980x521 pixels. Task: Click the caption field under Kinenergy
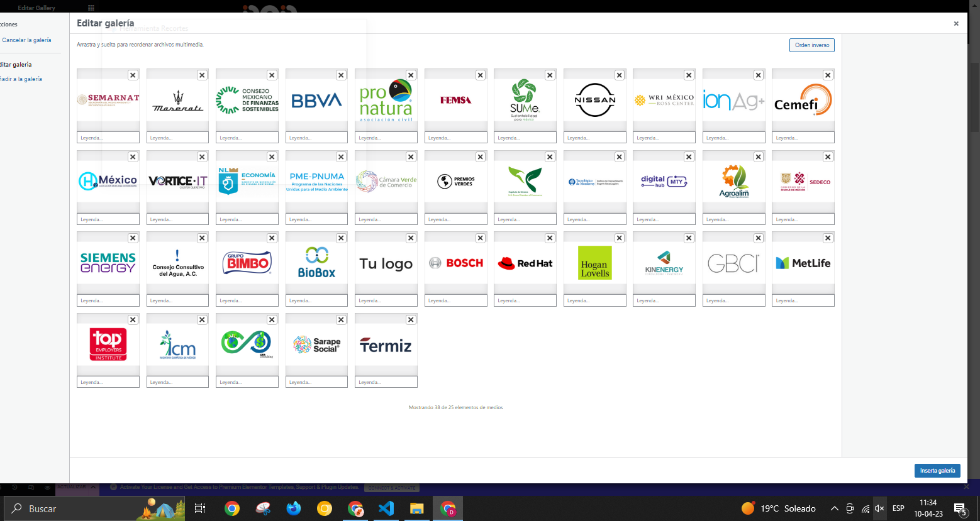click(x=664, y=300)
